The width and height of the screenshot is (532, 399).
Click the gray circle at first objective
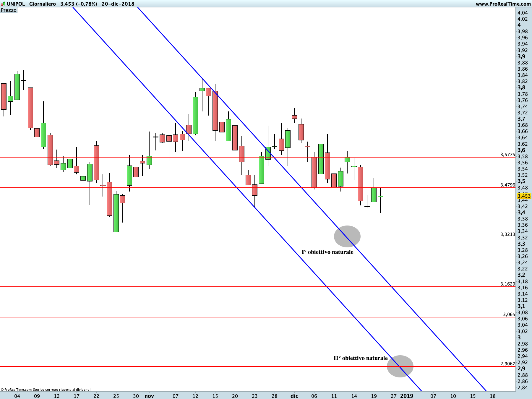click(347, 236)
